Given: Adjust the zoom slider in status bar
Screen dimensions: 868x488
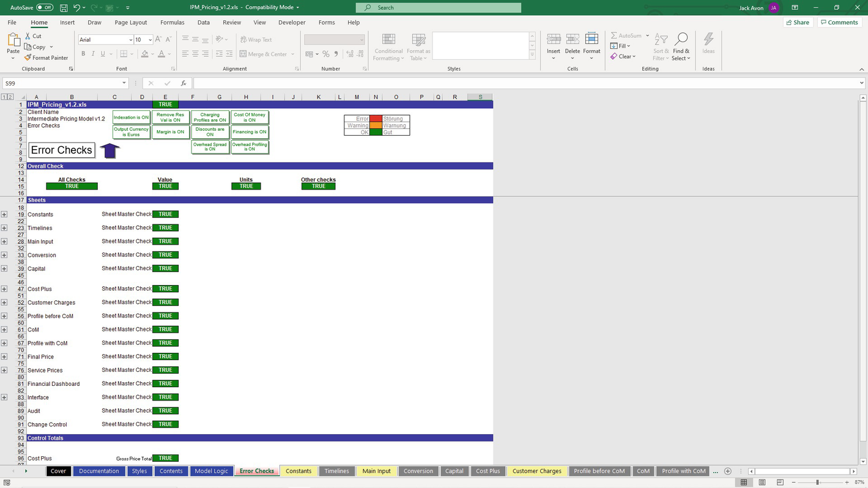Looking at the screenshot, I should pyautogui.click(x=817, y=482).
